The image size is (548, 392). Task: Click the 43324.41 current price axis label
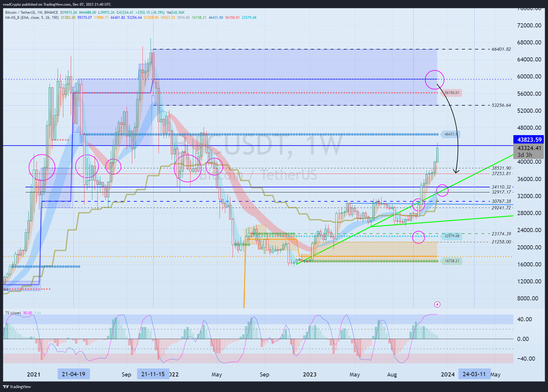point(529,148)
